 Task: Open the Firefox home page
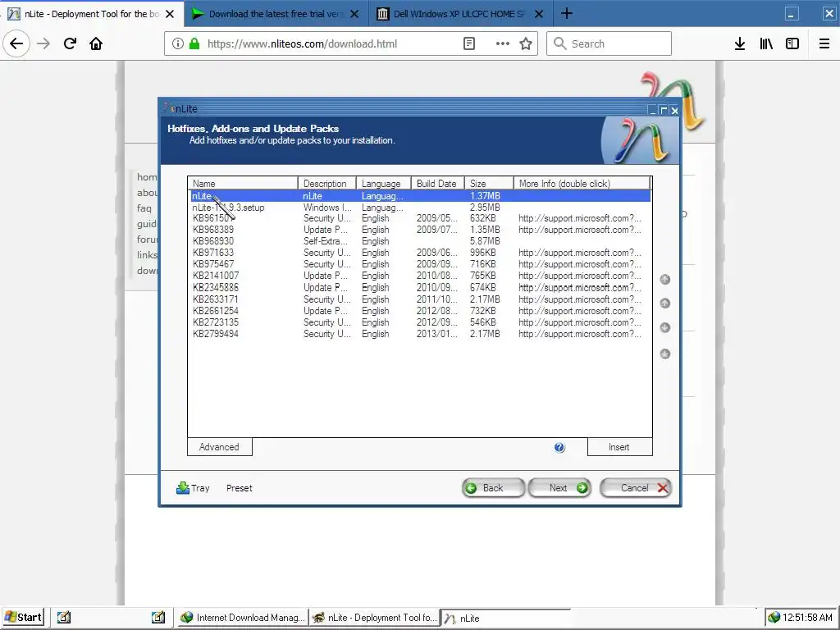point(96,44)
